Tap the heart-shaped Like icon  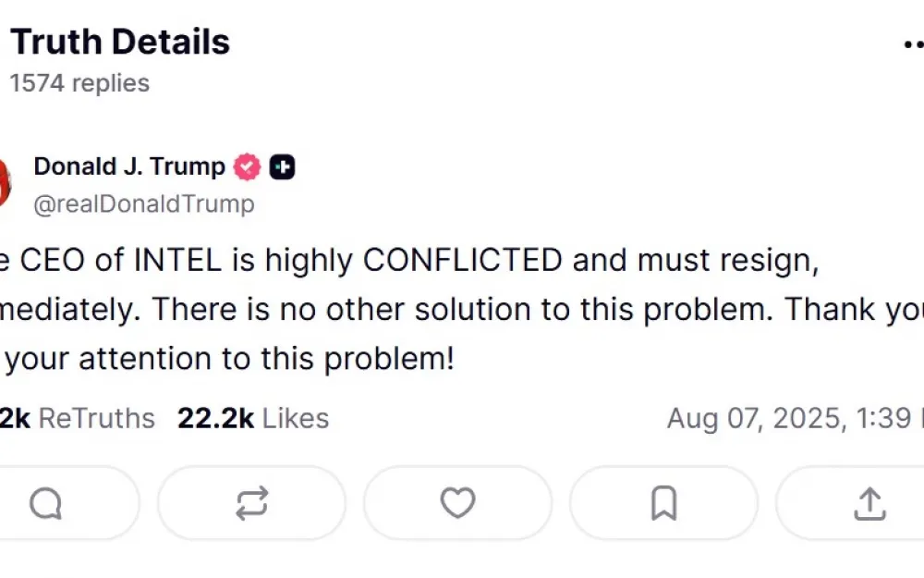click(x=457, y=503)
